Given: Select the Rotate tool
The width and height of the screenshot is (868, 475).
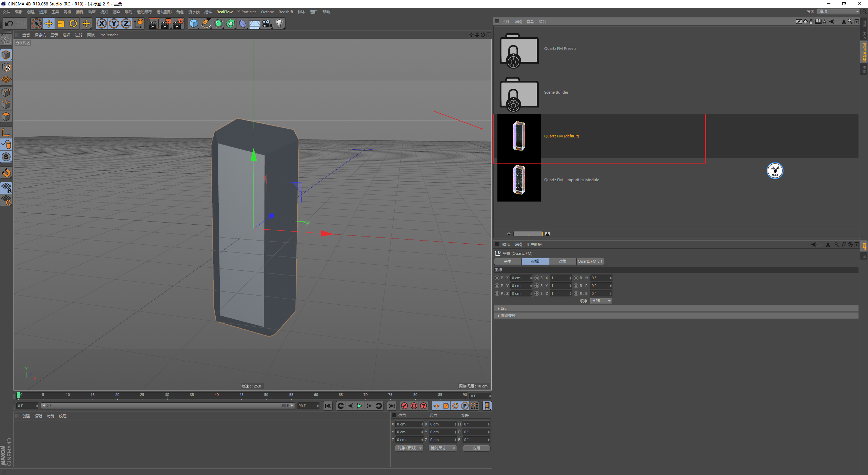Looking at the screenshot, I should (73, 23).
